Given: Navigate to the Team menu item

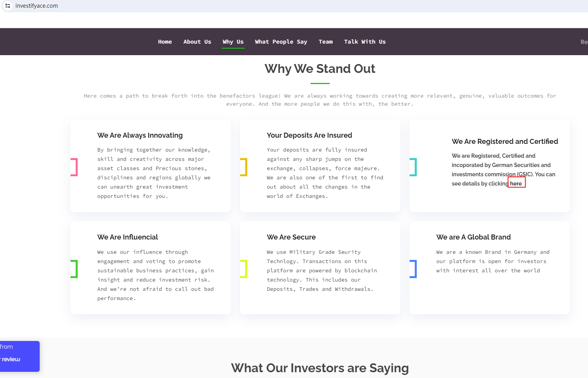Looking at the screenshot, I should coord(326,42).
